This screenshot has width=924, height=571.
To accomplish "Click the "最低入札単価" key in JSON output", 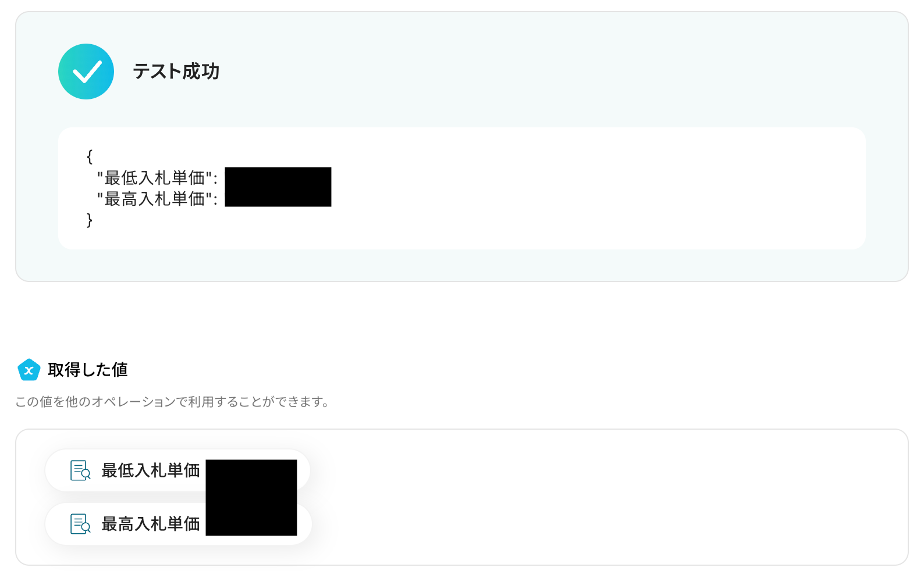I will pyautogui.click(x=157, y=177).
